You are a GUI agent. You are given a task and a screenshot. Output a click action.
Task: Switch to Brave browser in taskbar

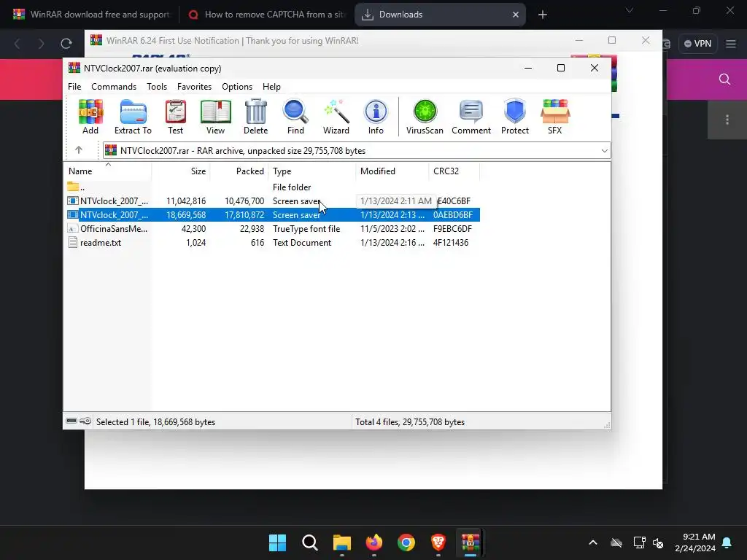pyautogui.click(x=438, y=542)
